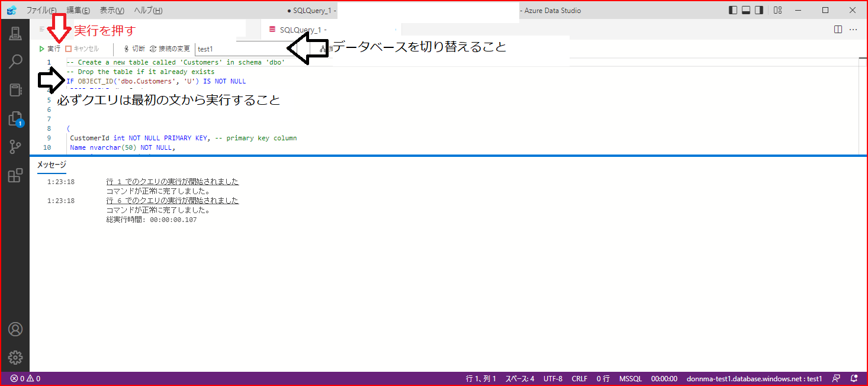Toggle primary side bar layout icon
This screenshot has height=386, width=868.
733,10
